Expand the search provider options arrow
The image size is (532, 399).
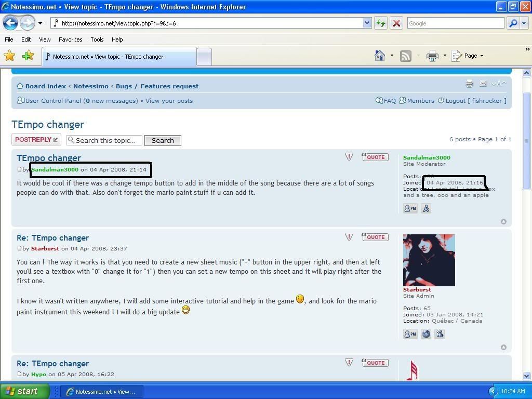524,23
